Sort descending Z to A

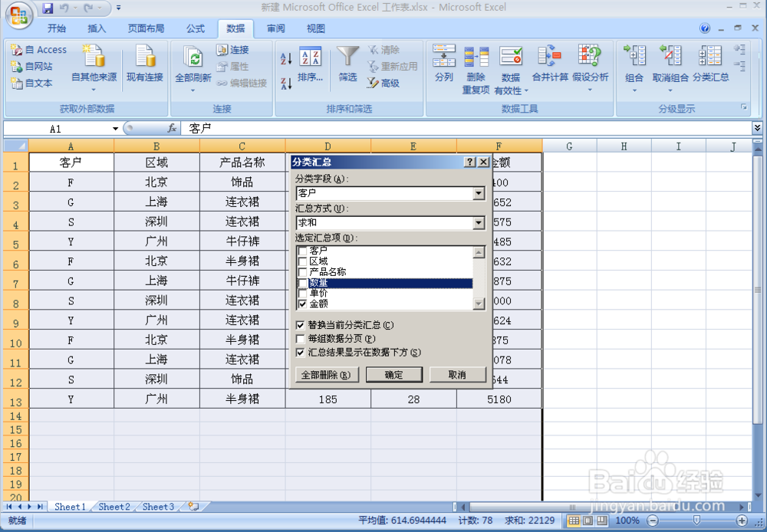point(286,84)
